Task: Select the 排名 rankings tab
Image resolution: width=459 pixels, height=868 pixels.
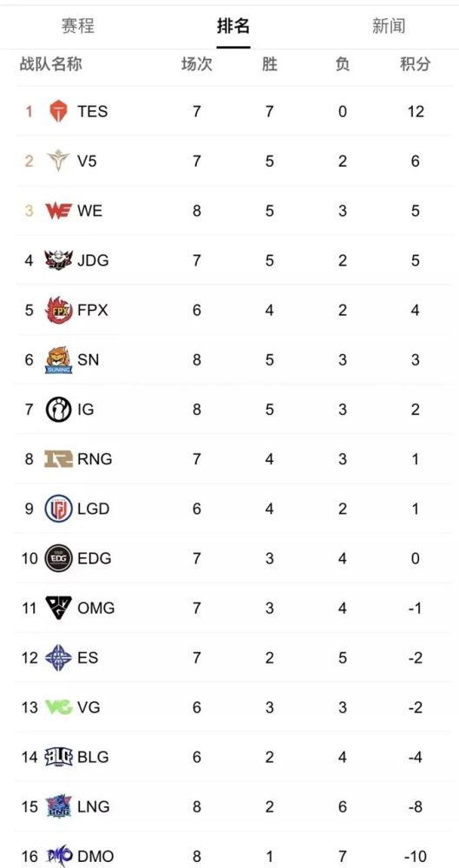Action: 233,26
